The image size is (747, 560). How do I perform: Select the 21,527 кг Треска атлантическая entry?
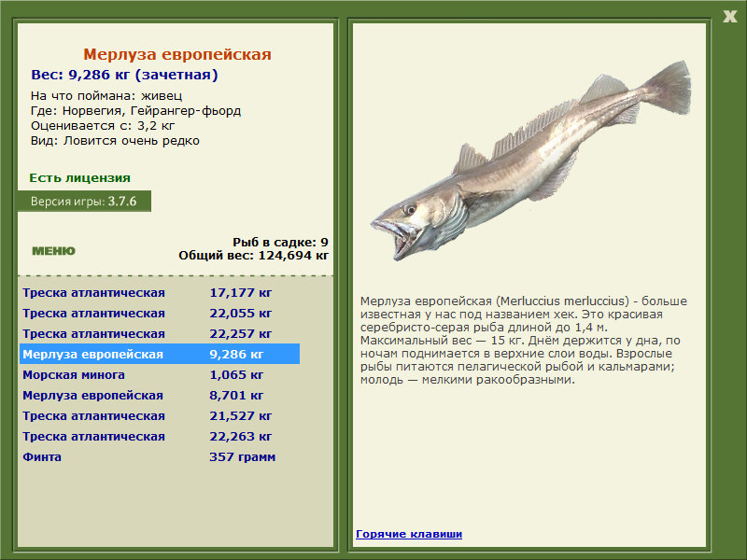coord(160,415)
